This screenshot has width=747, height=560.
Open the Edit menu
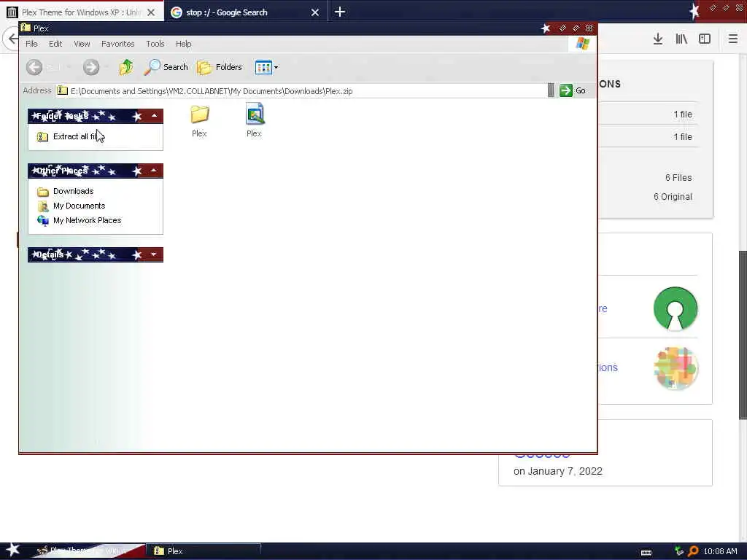(55, 44)
